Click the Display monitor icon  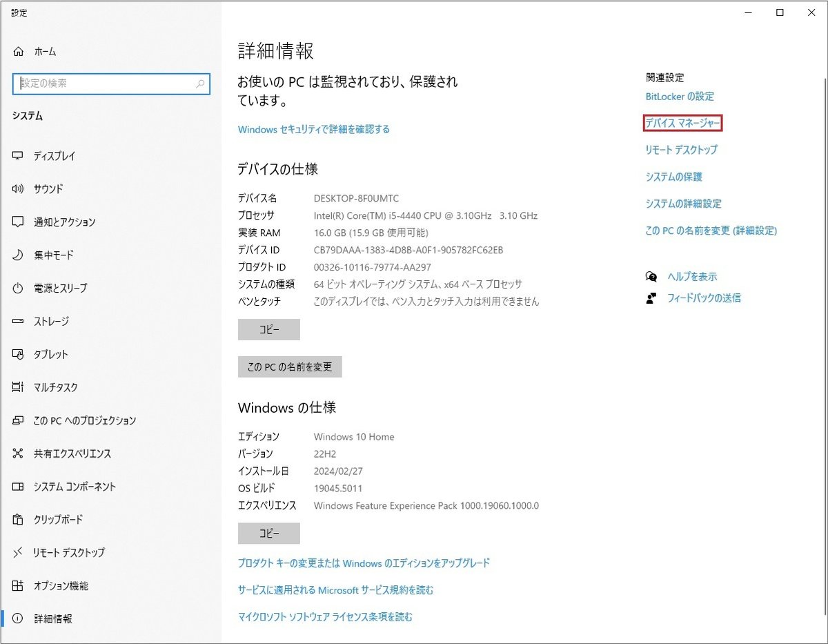pos(19,156)
